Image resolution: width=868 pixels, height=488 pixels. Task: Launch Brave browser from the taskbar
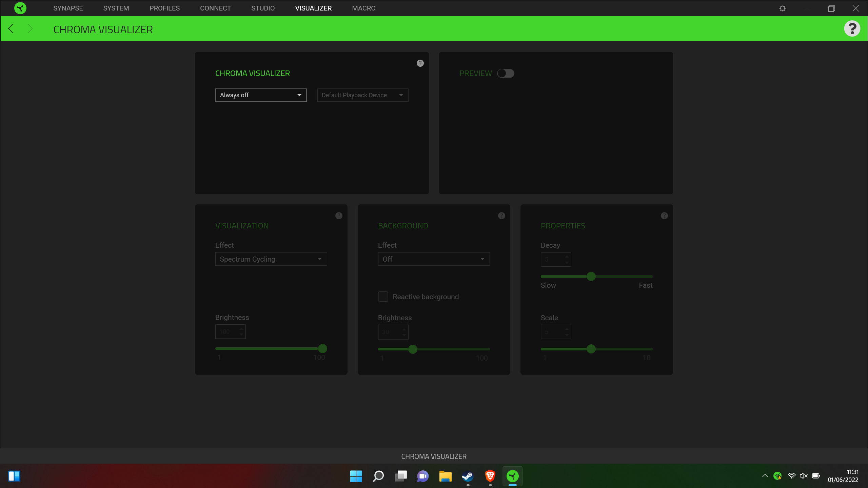coord(490,476)
